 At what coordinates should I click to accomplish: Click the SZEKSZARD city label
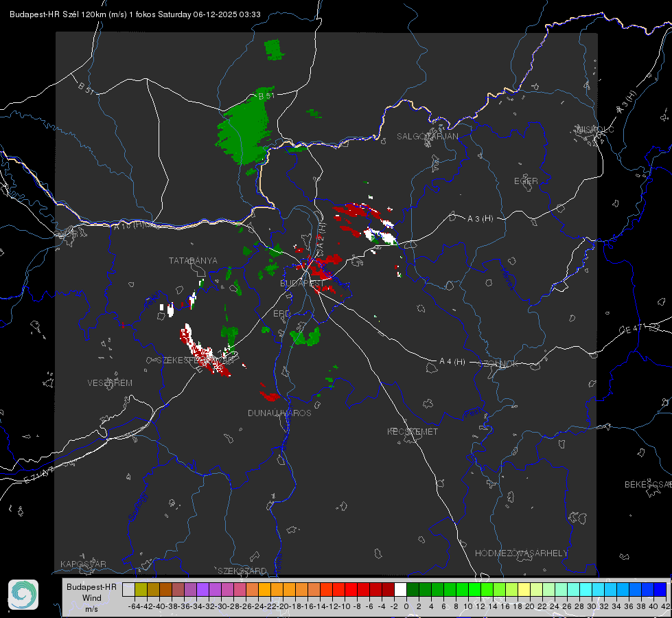coord(242,571)
